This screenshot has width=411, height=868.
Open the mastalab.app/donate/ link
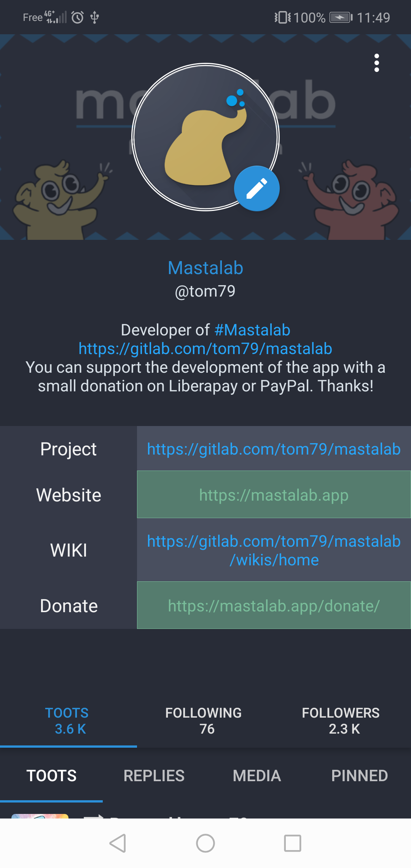click(x=274, y=606)
